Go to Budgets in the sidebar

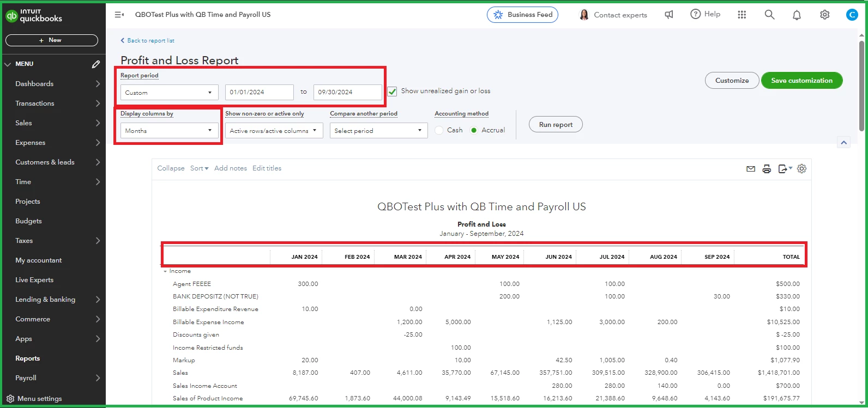pyautogui.click(x=28, y=221)
